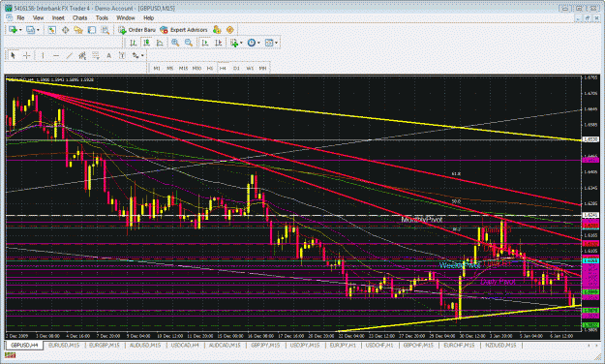605x364 pixels.
Task: Click the MonthlyPivot label on chart
Action: click(x=422, y=219)
